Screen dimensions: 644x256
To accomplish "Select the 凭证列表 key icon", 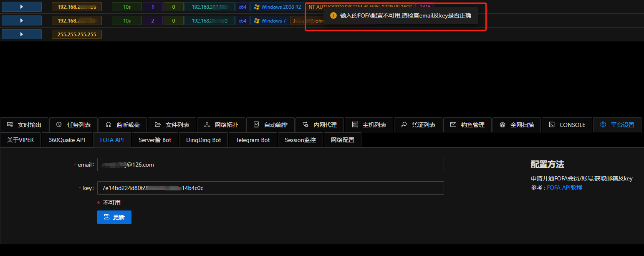I will coord(404,124).
